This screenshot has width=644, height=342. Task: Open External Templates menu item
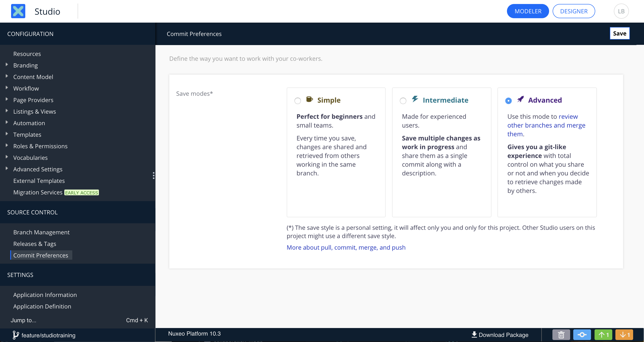coord(39,181)
